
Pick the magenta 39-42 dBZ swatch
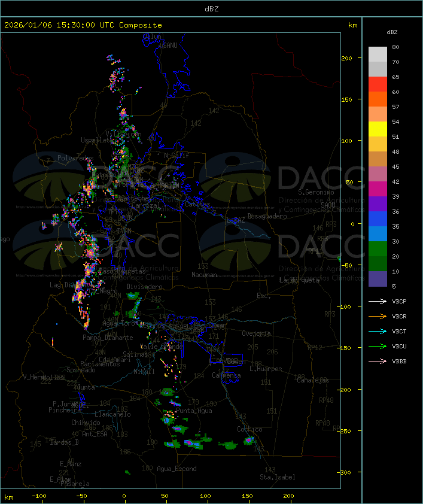(378, 189)
